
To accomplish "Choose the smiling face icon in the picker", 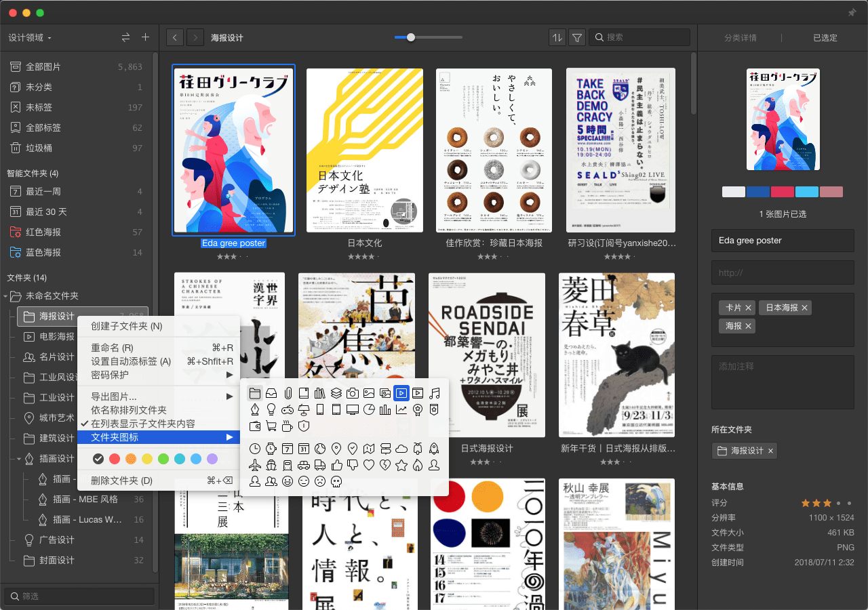I will (x=288, y=481).
